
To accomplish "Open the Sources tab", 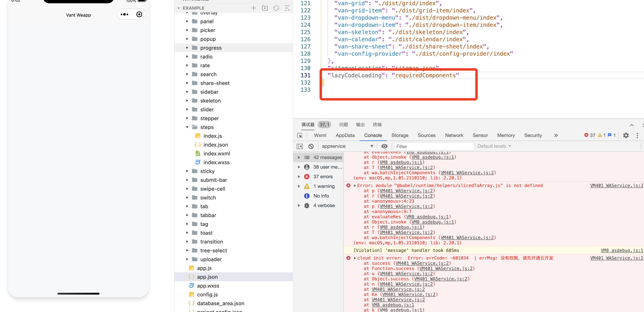I will coord(427,135).
